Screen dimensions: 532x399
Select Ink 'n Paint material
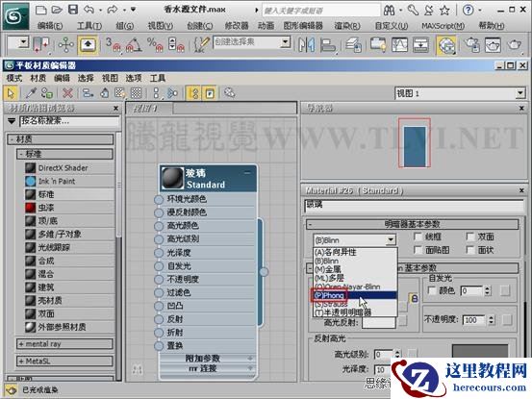click(69, 181)
